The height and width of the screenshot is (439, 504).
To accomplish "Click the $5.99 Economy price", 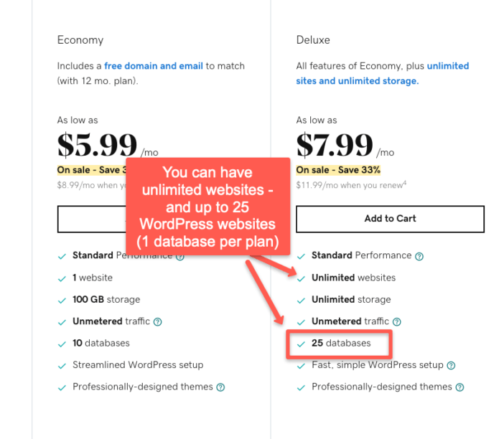I will 97,145.
